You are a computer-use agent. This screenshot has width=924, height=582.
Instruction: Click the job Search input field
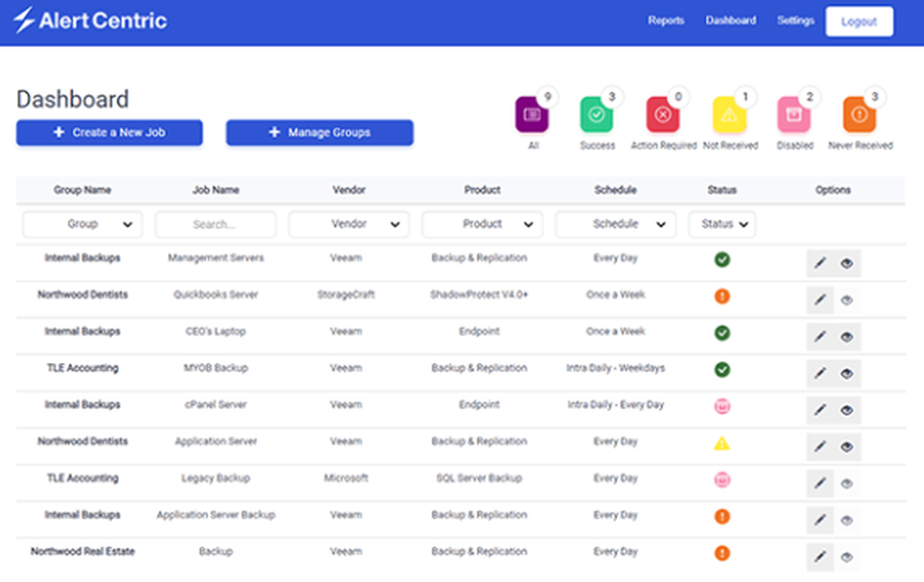point(215,224)
